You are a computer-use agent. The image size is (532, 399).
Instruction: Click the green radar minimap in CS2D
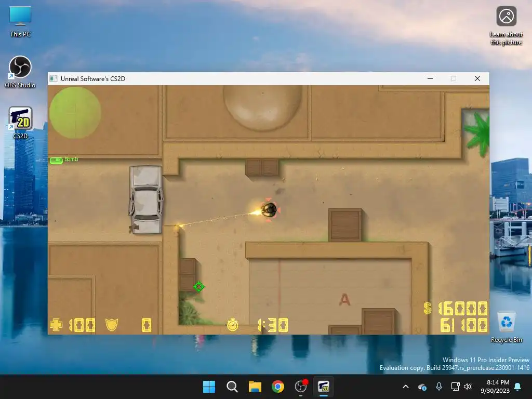click(x=75, y=113)
